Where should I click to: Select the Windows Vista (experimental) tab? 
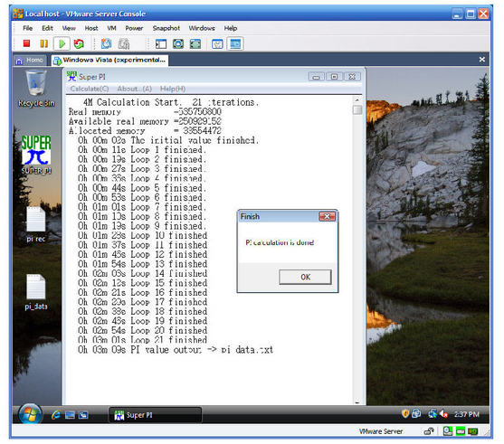[109, 60]
